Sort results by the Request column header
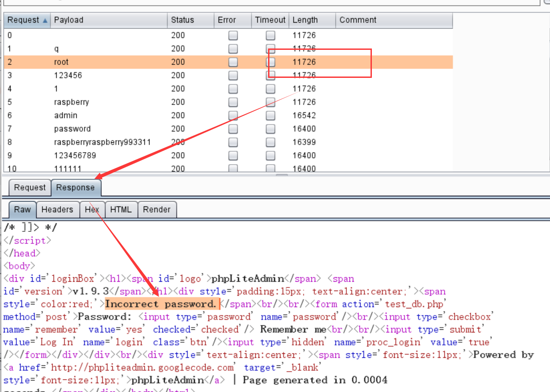Image resolution: width=550 pixels, height=392 pixels. [28, 20]
